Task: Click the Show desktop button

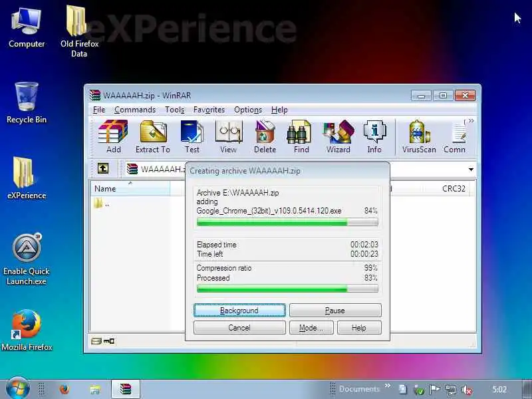Action: click(527, 389)
